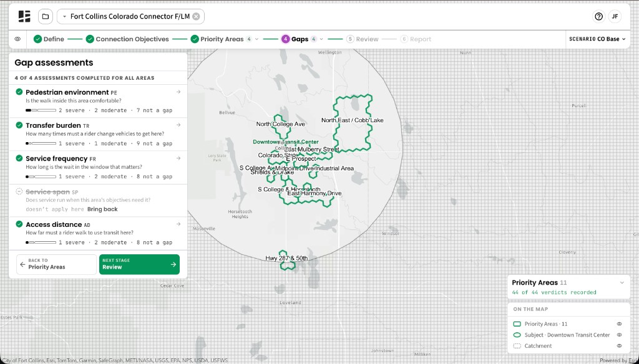Open Transfer burden assessment arrow

click(x=178, y=125)
